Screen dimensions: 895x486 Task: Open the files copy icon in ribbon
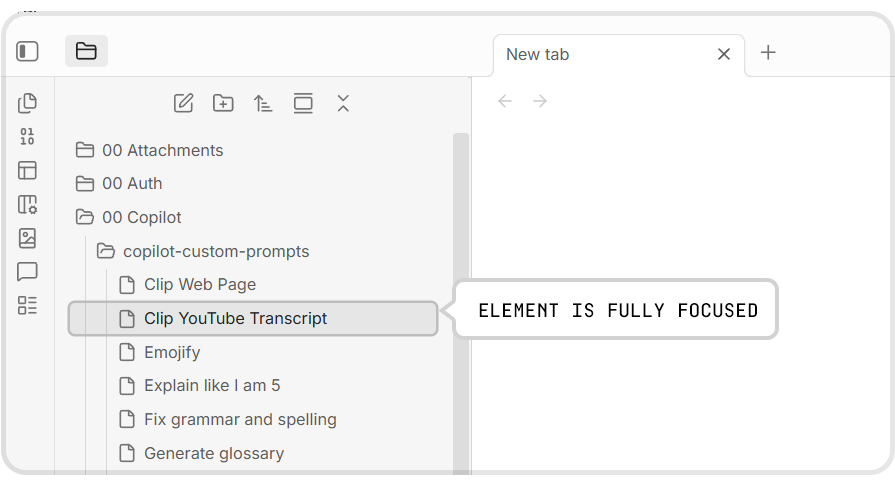(28, 103)
